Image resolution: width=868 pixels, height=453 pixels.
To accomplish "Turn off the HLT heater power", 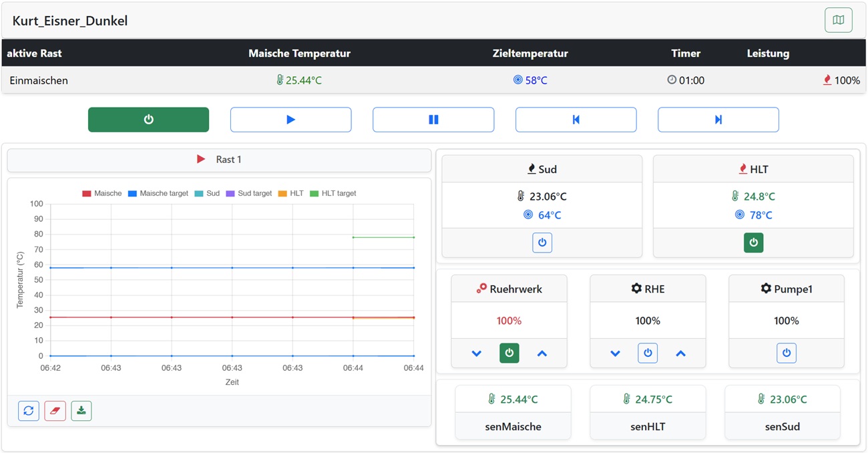I will pyautogui.click(x=753, y=243).
